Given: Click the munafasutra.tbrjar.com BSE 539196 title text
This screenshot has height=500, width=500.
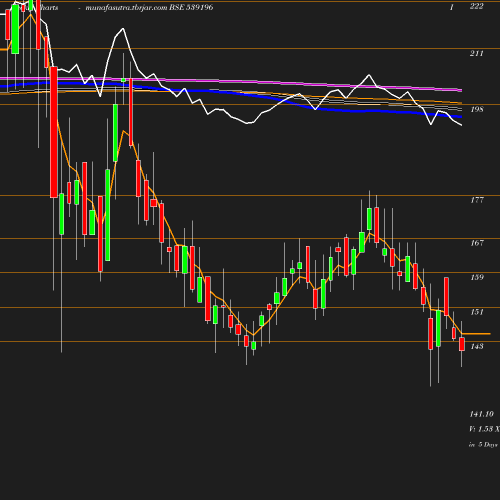Looking at the screenshot, I should [x=149, y=7].
